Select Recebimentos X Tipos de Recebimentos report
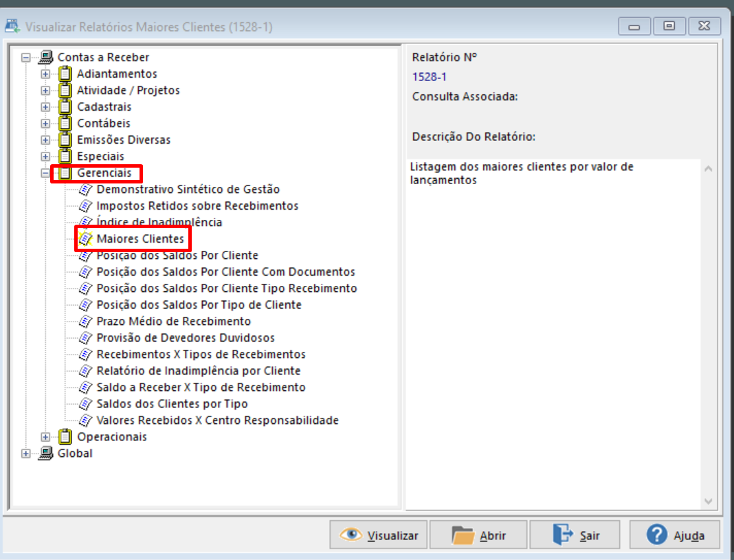The image size is (734, 560). tap(201, 354)
